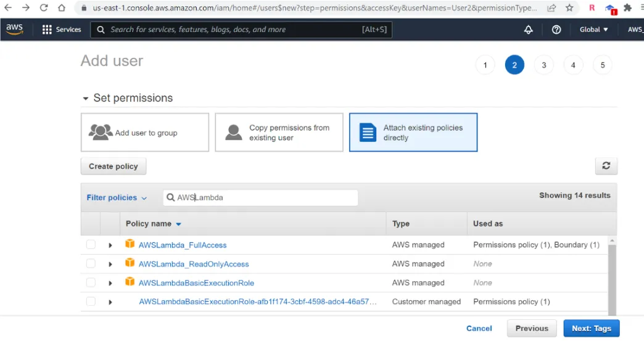The height and width of the screenshot is (344, 644).
Task: Refresh the policy list
Action: click(606, 166)
